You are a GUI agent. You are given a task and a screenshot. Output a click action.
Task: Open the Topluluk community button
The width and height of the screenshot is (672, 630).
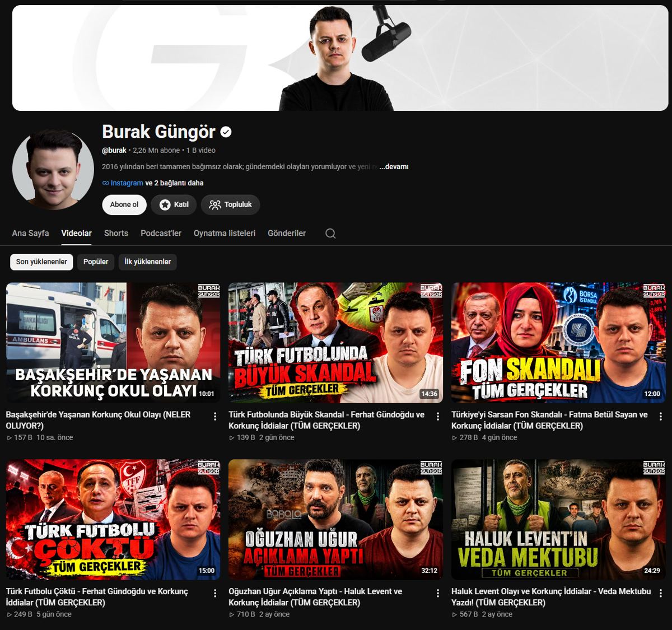(230, 204)
